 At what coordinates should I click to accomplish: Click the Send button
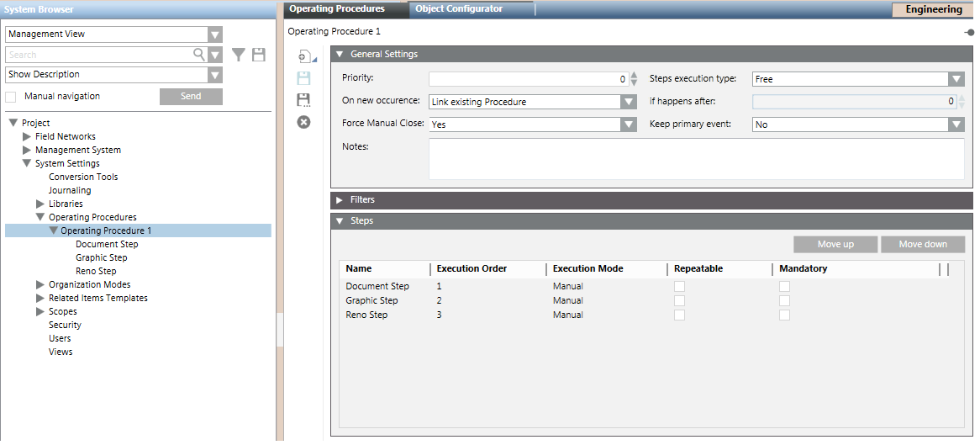[191, 97]
